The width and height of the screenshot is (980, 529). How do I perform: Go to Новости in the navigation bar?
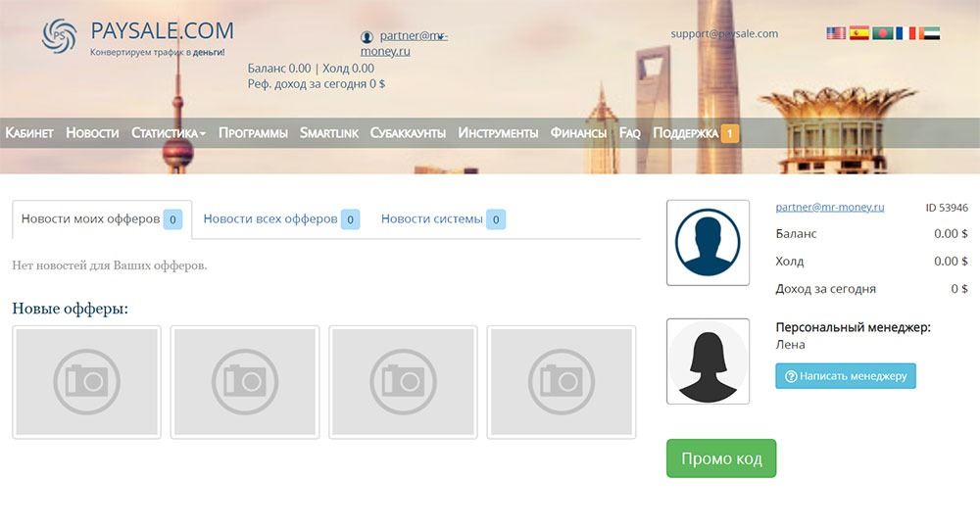point(92,133)
